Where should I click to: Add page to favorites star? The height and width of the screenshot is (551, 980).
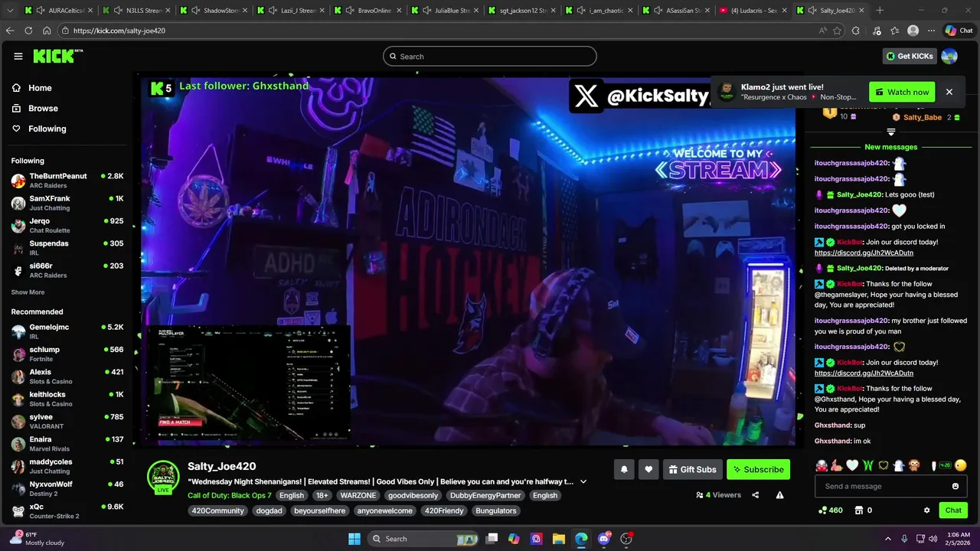tap(838, 31)
